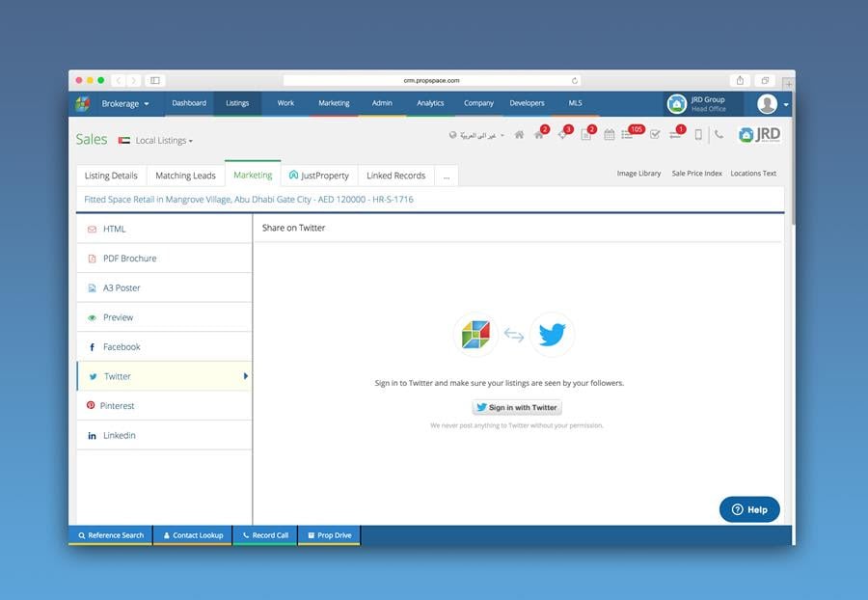Screen dimensions: 868x600
Task: Select HTML in the marketing sidebar
Action: coord(164,229)
